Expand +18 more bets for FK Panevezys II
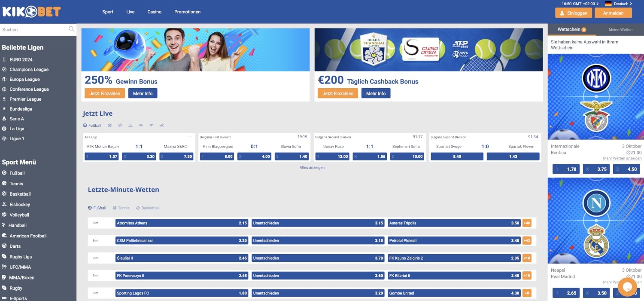The width and height of the screenshot is (644, 301). coord(527,276)
